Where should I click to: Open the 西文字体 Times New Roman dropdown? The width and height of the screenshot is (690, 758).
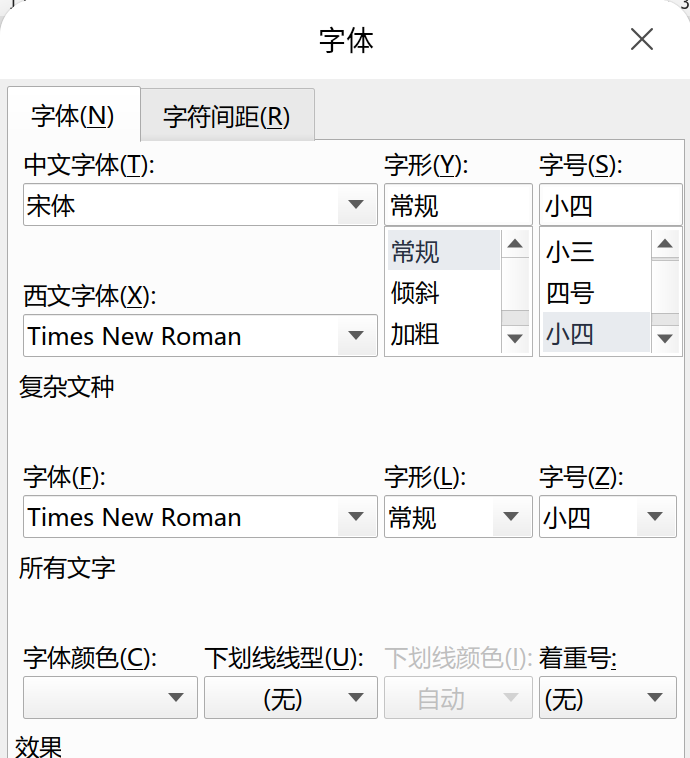tap(356, 336)
